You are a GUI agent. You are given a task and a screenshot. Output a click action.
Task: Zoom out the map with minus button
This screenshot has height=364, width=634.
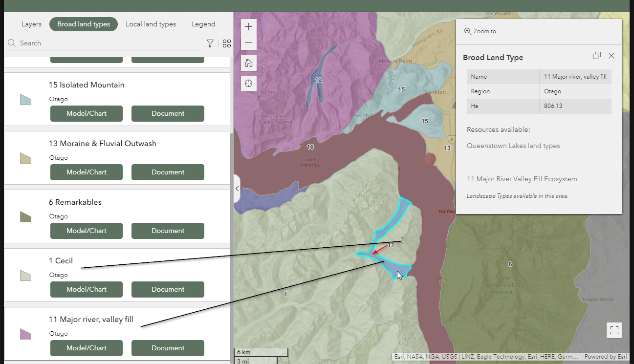[x=249, y=43]
